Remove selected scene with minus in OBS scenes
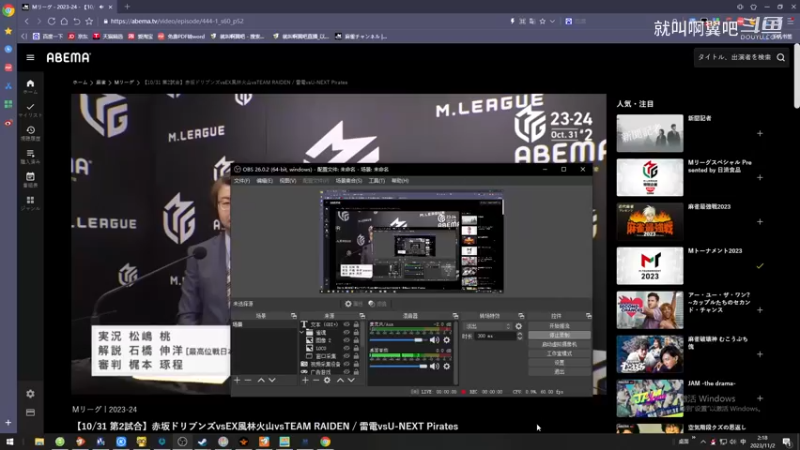Image resolution: width=800 pixels, height=450 pixels. click(248, 380)
